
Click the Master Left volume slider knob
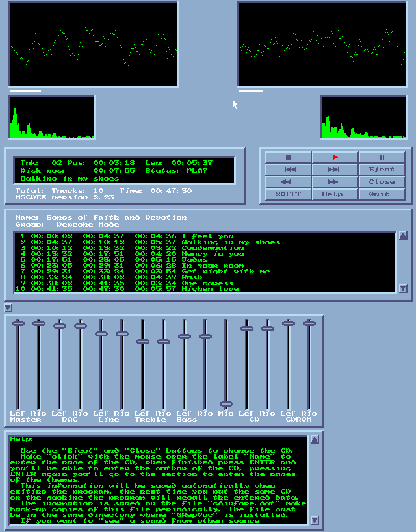pos(18,323)
